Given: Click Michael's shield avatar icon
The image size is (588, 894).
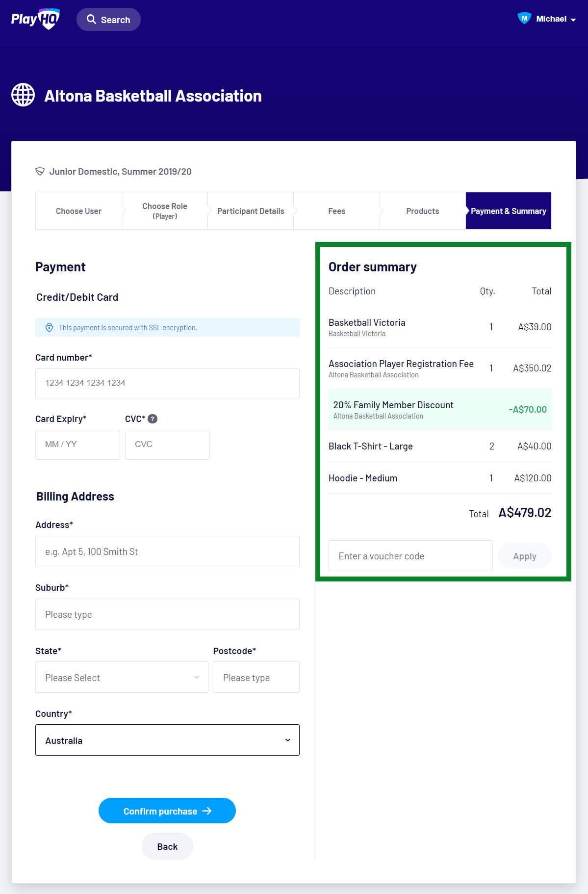Looking at the screenshot, I should [x=524, y=19].
